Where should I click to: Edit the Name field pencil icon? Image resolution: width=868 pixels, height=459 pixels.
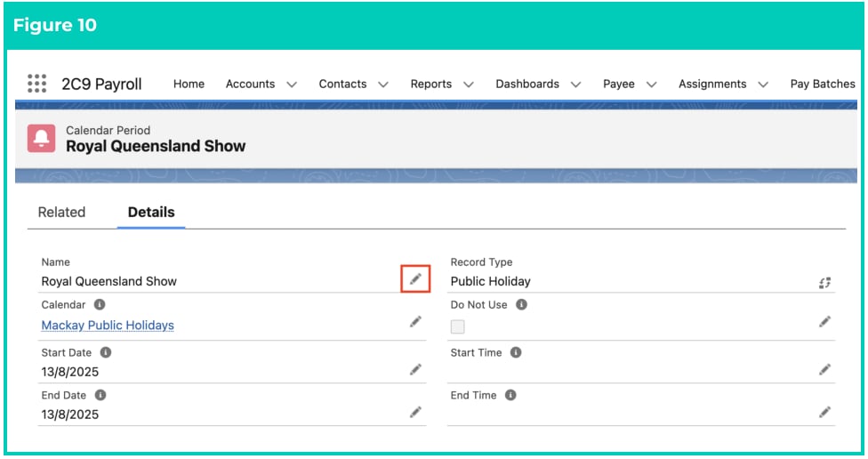coord(415,279)
